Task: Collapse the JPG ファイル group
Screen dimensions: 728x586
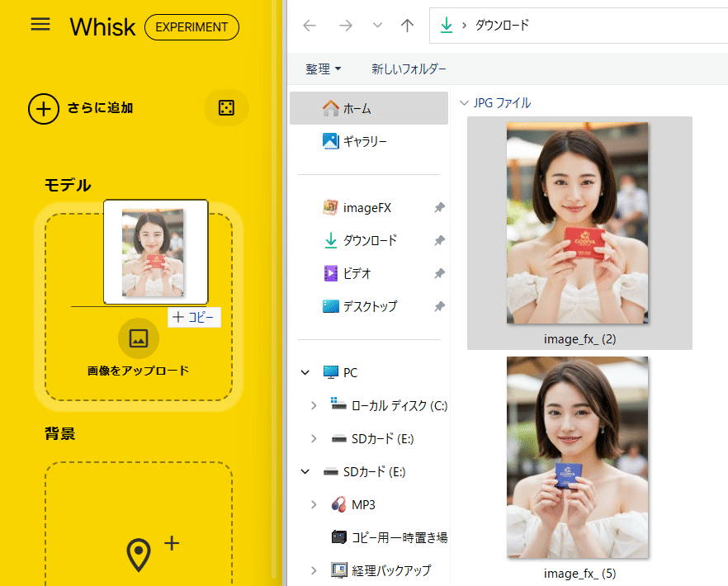Action: tap(465, 102)
